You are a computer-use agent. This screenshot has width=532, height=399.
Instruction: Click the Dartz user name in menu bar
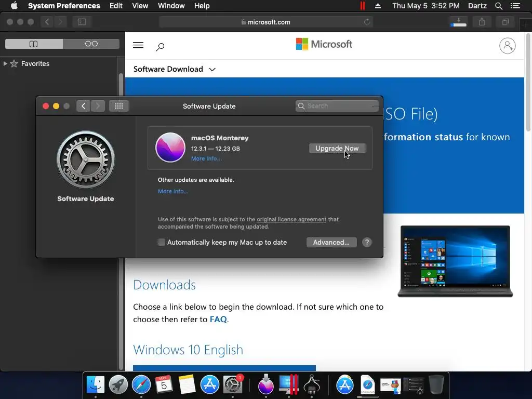click(477, 6)
